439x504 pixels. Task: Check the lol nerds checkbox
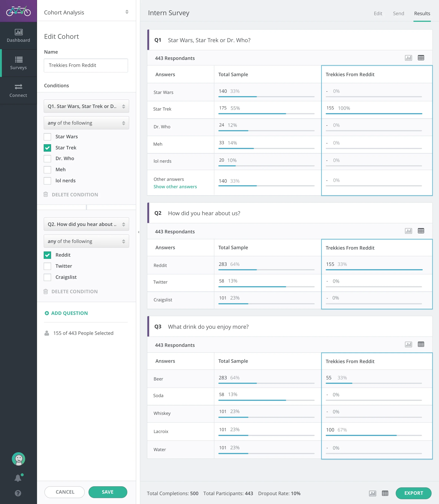click(47, 181)
